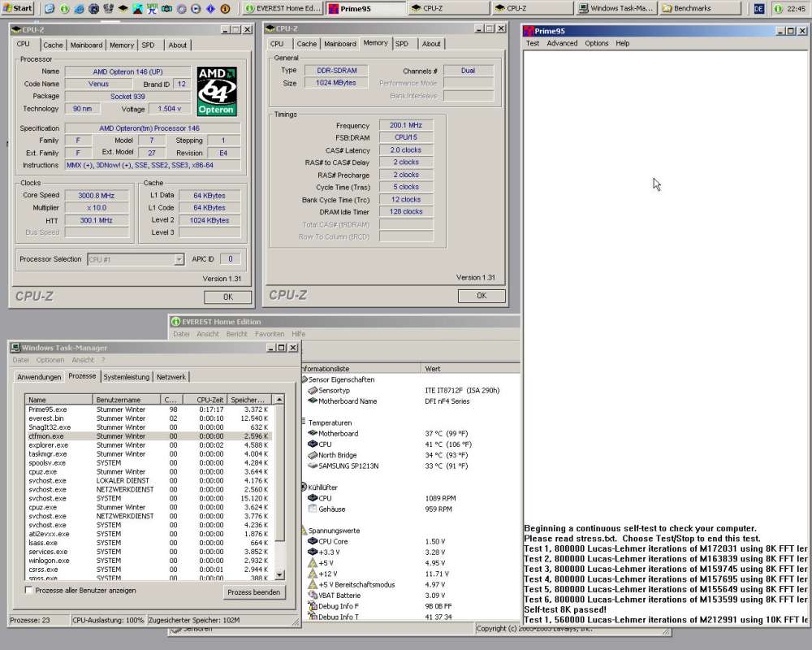The height and width of the screenshot is (650, 812).
Task: Open the Windows Start button
Action: click(x=17, y=8)
